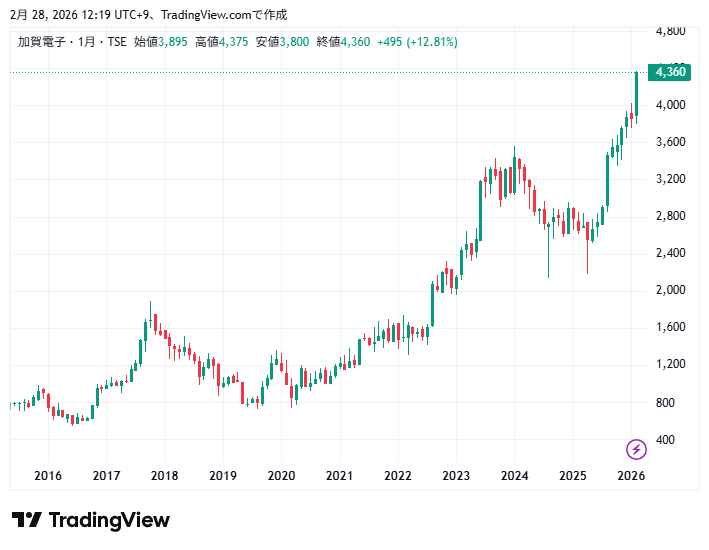Click the purple lightning bolt icon

[x=636, y=449]
